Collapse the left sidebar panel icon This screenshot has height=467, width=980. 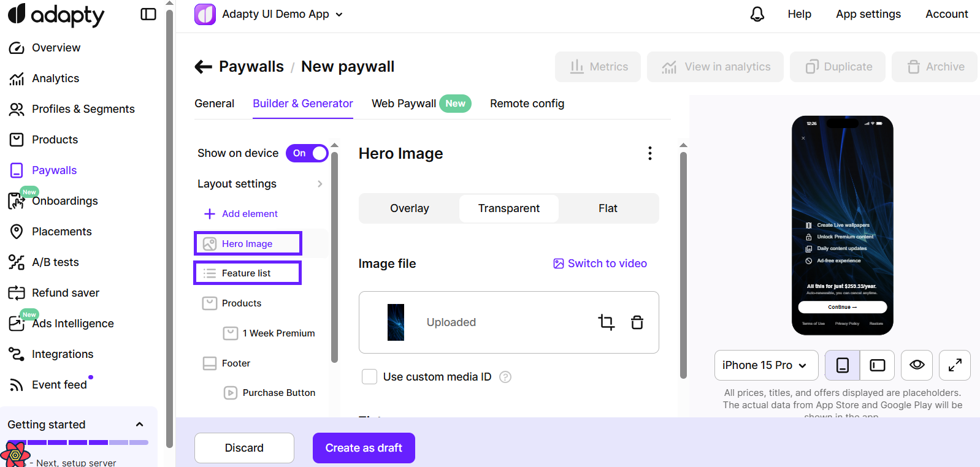pos(148,14)
